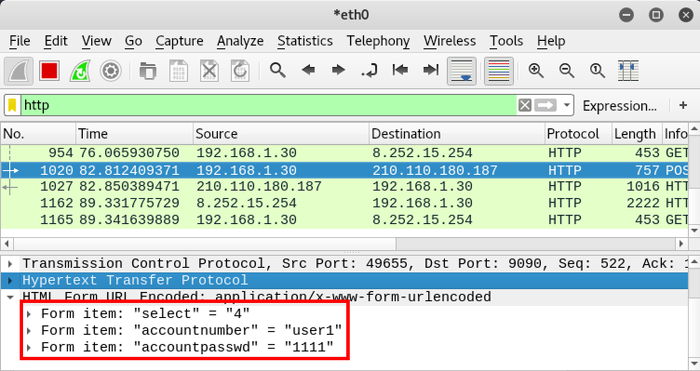This screenshot has height=371, width=700.
Task: Expand form item "select" = "4"
Action: (x=29, y=314)
